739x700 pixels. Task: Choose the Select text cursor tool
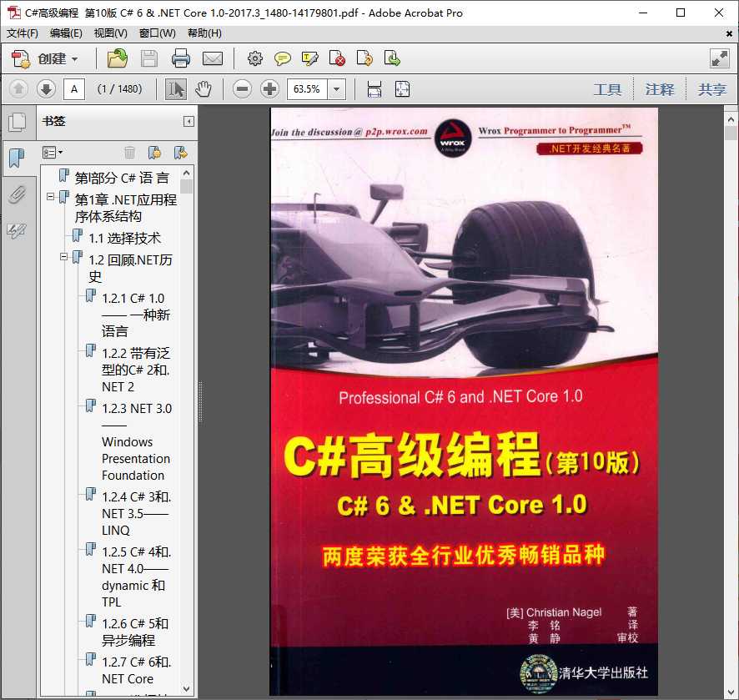(176, 89)
